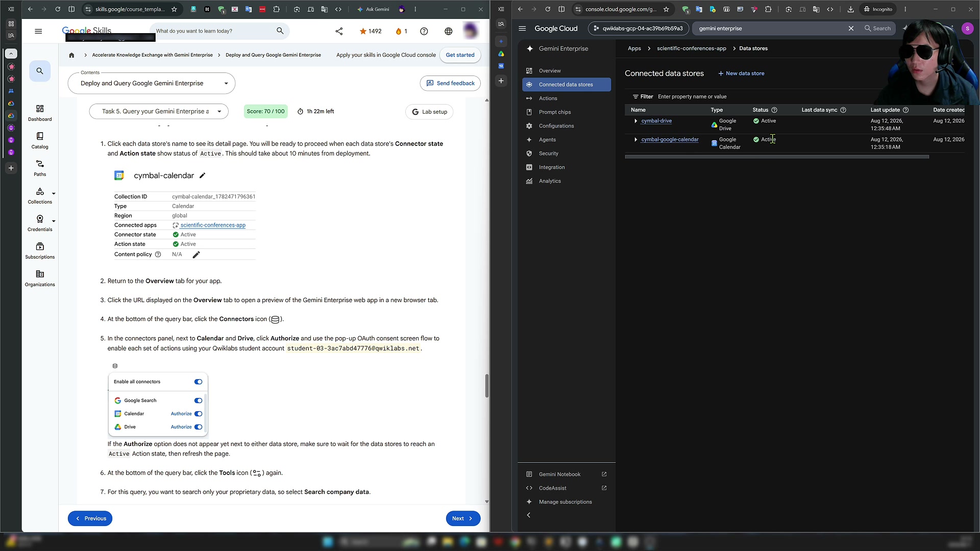
Task: Open Catalog in Skills sidebar
Action: pos(40,140)
